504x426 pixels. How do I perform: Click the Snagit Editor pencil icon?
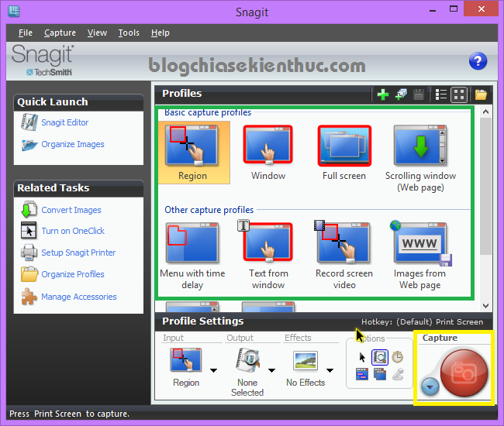(x=29, y=122)
